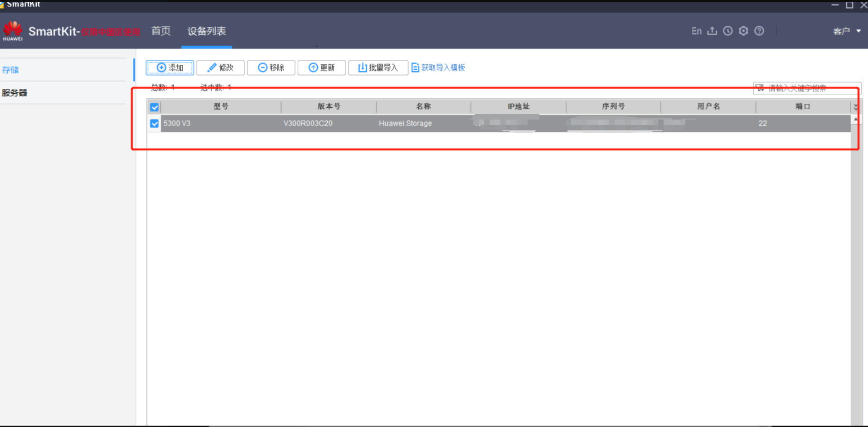
Task: Select 存储 in the sidebar
Action: coord(10,70)
